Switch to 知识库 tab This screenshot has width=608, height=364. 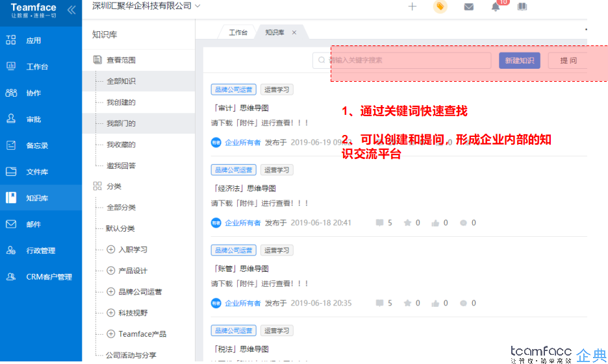click(275, 32)
